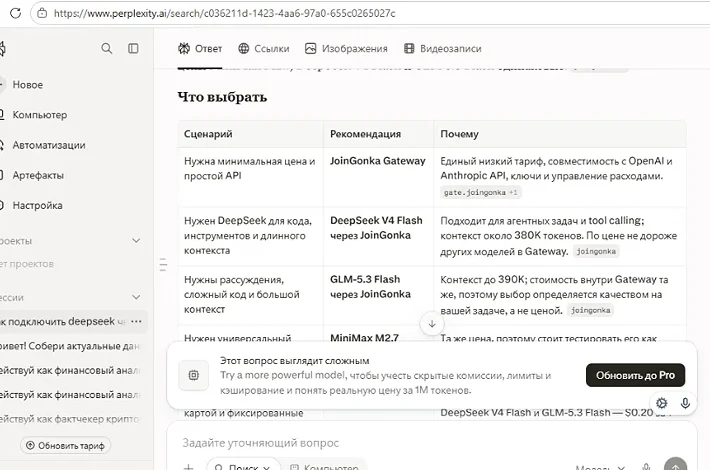Open the Компьютер sidebar item
Image resolution: width=710 pixels, height=470 pixels.
(39, 115)
